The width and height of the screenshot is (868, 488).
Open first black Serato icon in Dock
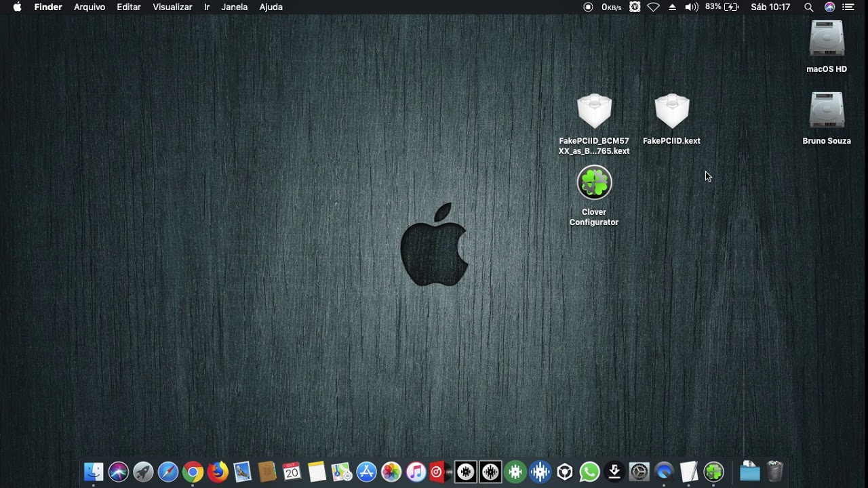[466, 472]
